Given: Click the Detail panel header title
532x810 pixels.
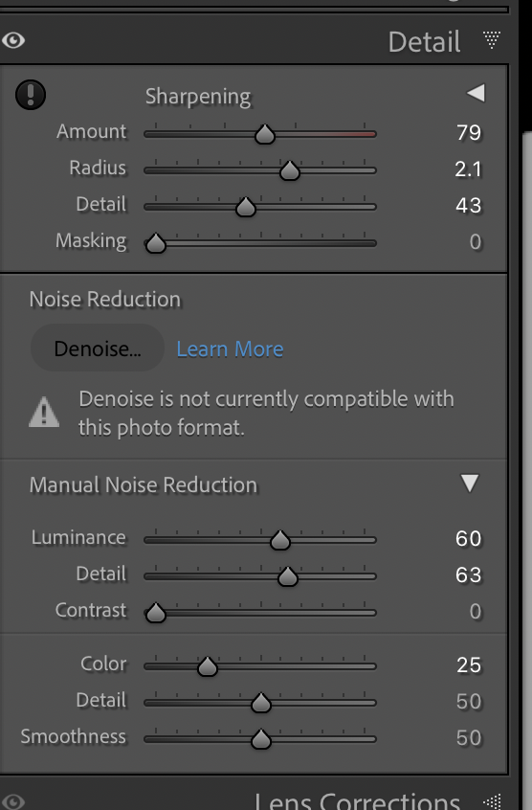Looking at the screenshot, I should (424, 41).
